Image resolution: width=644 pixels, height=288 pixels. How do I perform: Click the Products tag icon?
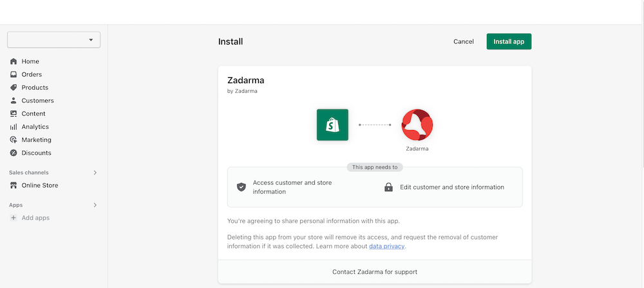tap(14, 88)
